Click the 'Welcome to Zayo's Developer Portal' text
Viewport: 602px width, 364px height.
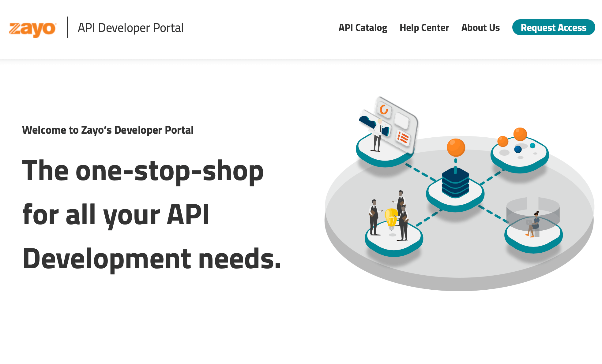pos(107,130)
